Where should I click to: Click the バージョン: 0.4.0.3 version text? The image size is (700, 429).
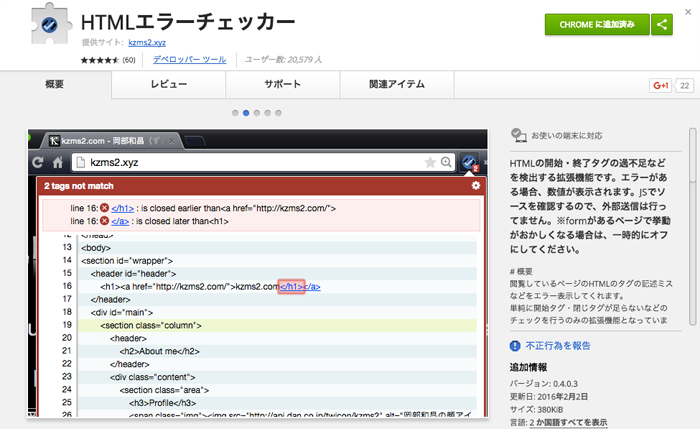[544, 384]
